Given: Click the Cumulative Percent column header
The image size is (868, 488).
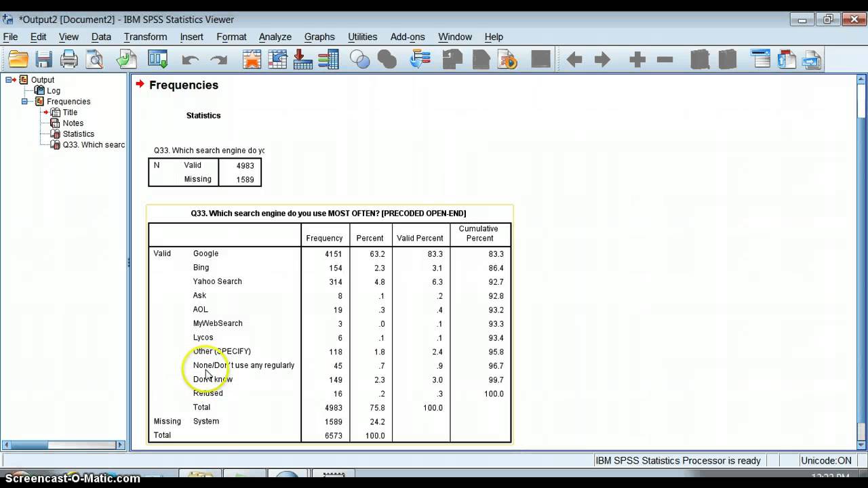Looking at the screenshot, I should click(x=479, y=233).
